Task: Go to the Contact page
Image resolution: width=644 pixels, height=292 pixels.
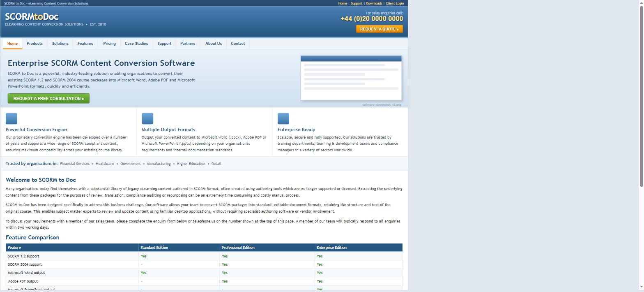Action: click(238, 44)
